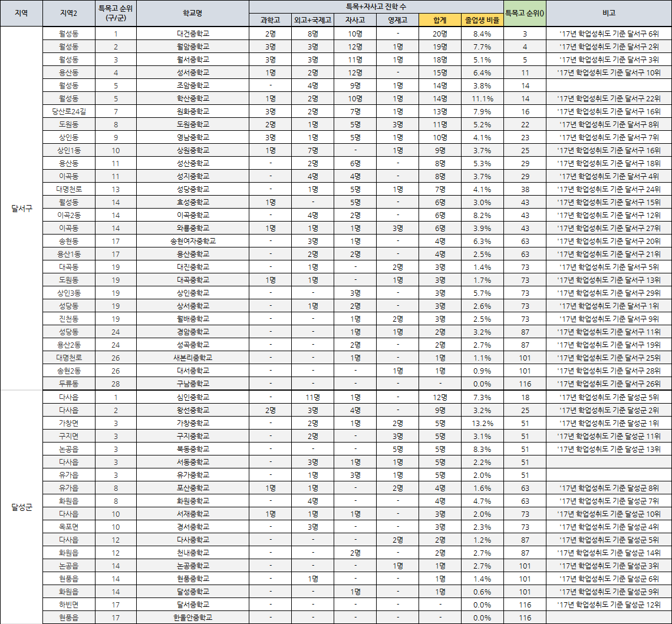672x624 pixels.
Task: Click the 대건중학교 school name cell
Action: (x=192, y=34)
